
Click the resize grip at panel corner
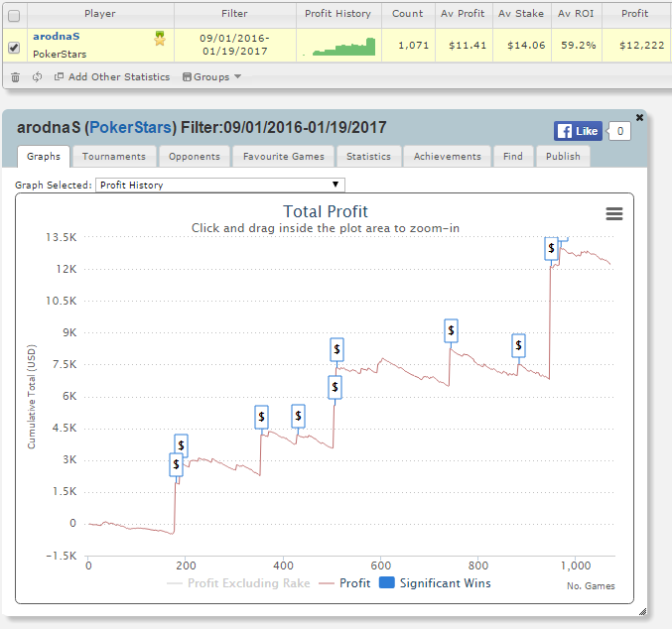click(642, 612)
